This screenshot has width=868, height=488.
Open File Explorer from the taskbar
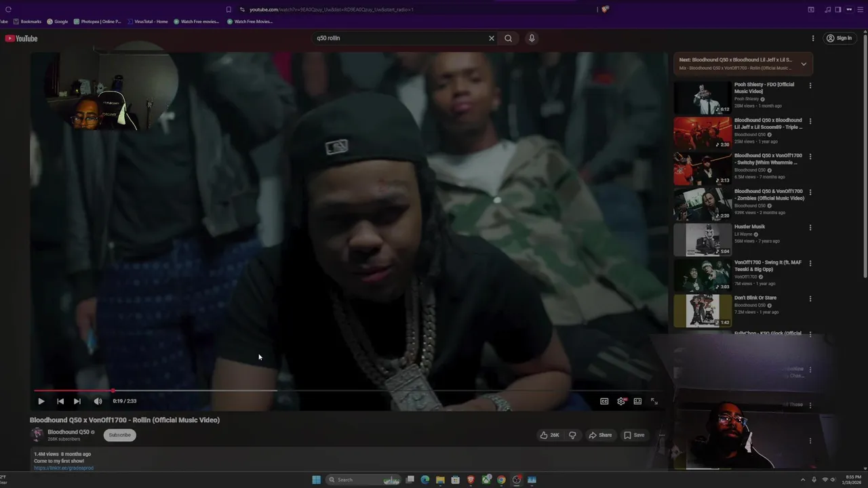440,480
